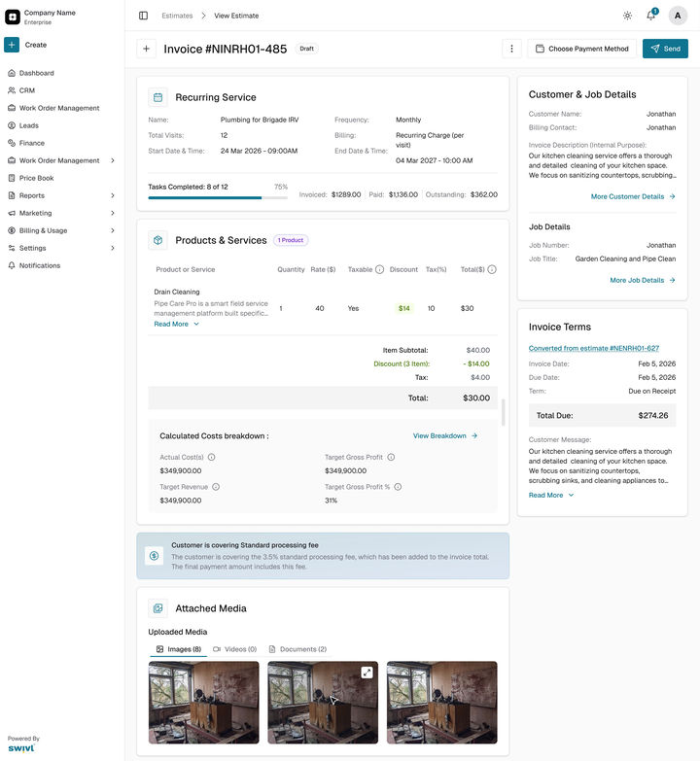This screenshot has width=700, height=761.
Task: Expand Billing & Usage chevron
Action: [113, 230]
